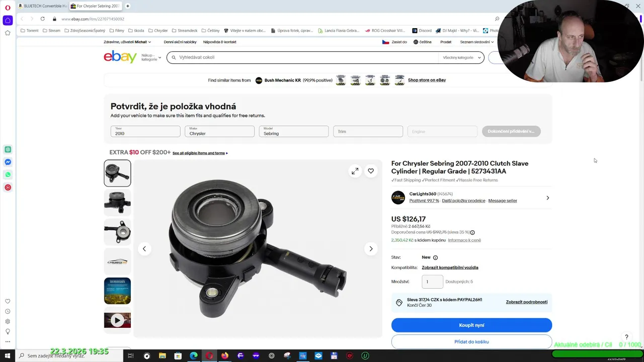Open Task View on taskbar
The height and width of the screenshot is (362, 644).
pyautogui.click(x=130, y=355)
